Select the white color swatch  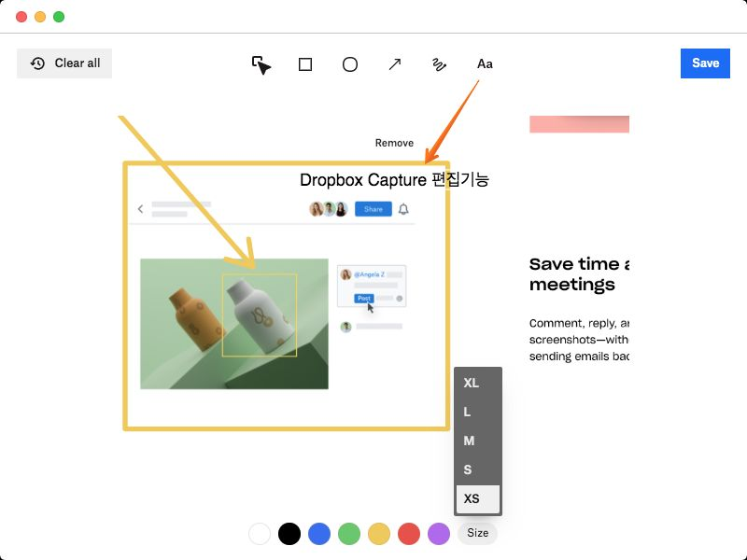click(x=260, y=533)
